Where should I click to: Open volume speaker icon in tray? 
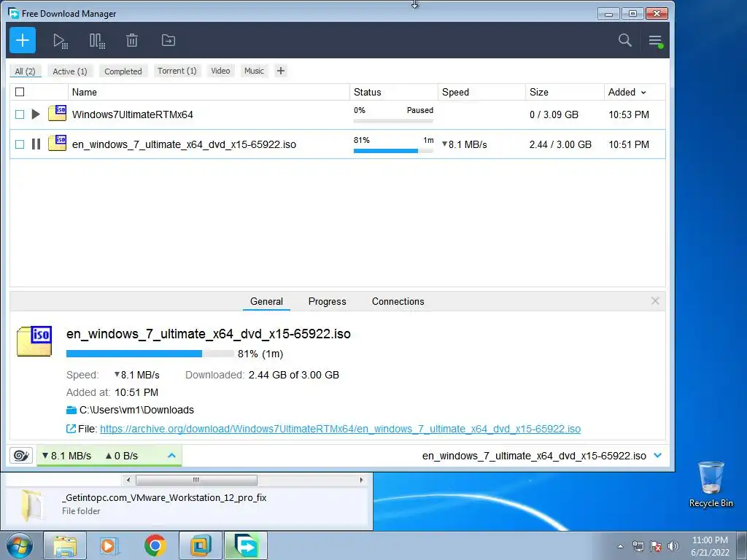pos(673,546)
